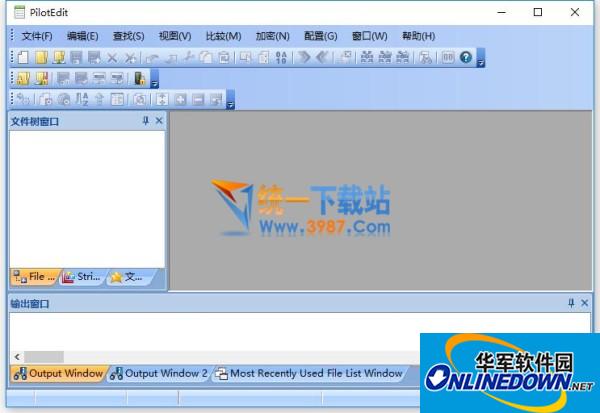This screenshot has height=413, width=600.
Task: Click the first binoculars find icon
Action: [x=367, y=57]
